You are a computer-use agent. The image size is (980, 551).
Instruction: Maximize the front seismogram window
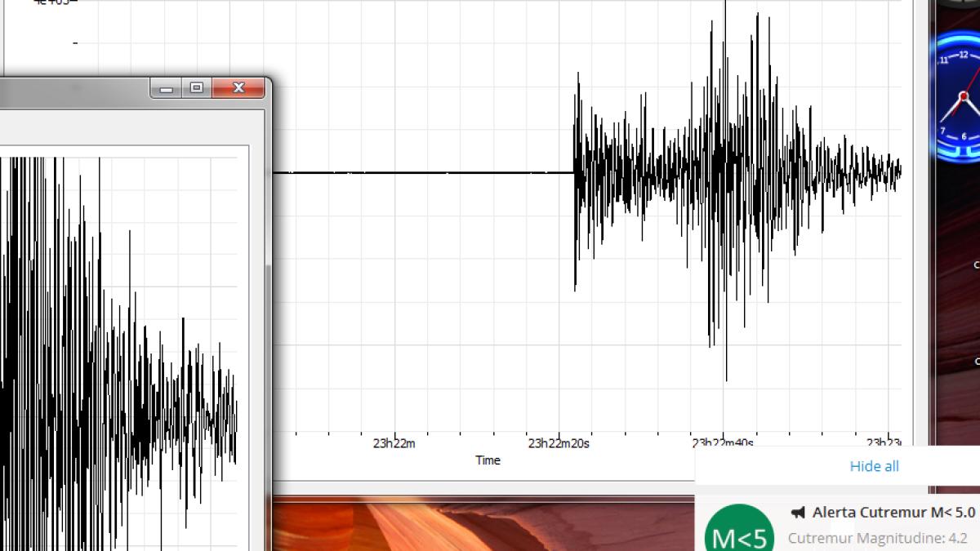[196, 88]
